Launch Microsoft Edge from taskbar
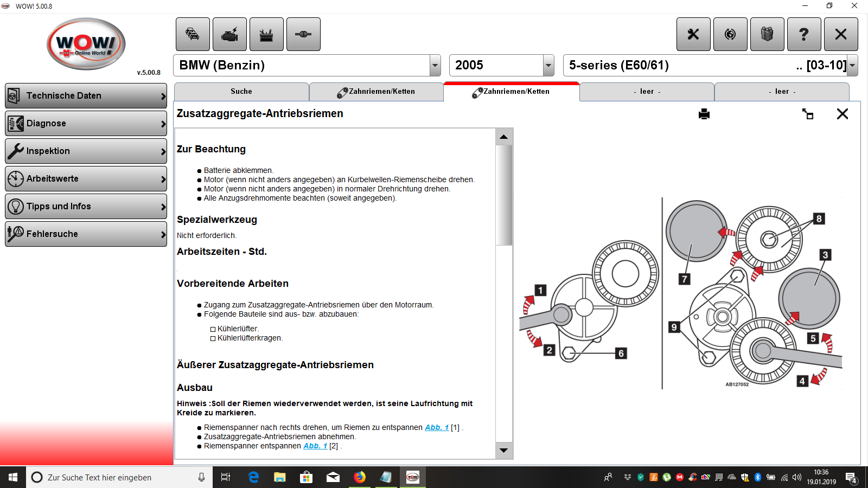The width and height of the screenshot is (868, 488). (x=253, y=477)
